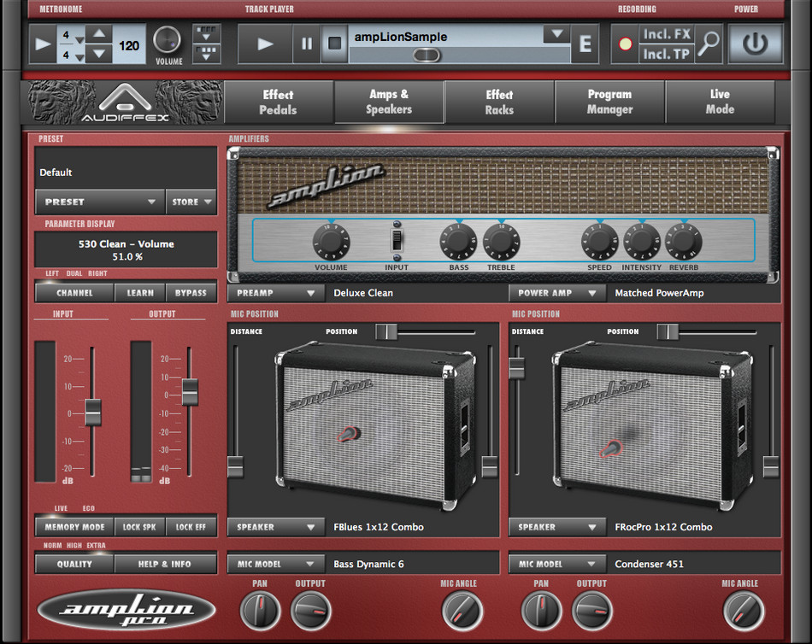The height and width of the screenshot is (644, 812).
Task: Click the track position scrubber handle
Action: pos(427,55)
